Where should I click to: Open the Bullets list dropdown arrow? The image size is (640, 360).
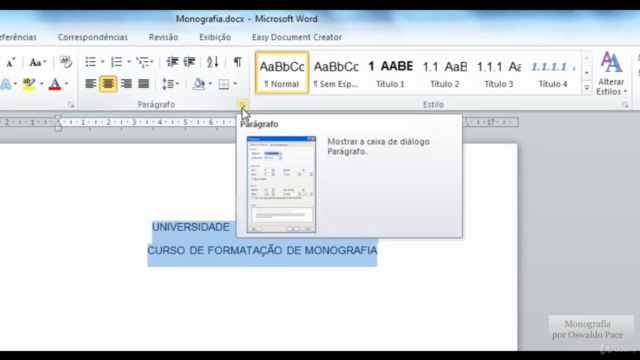click(102, 62)
